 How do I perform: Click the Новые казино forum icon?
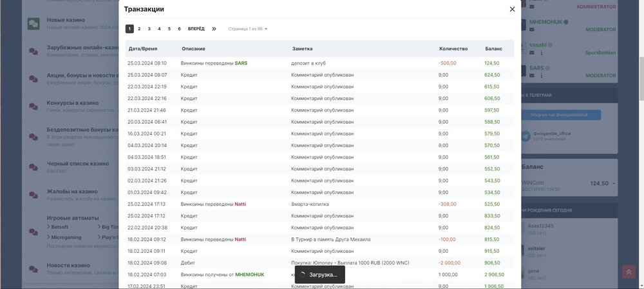tap(33, 24)
